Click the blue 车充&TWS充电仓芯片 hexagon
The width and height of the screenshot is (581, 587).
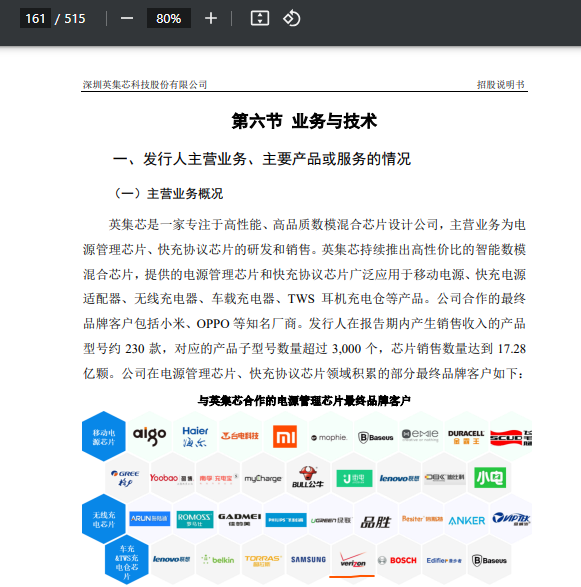coord(127,560)
